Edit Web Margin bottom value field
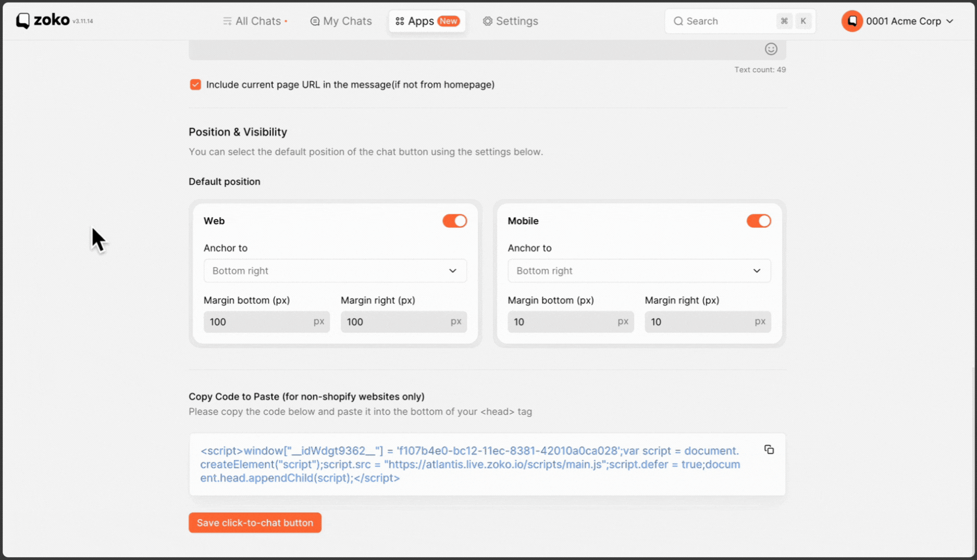 coord(266,322)
